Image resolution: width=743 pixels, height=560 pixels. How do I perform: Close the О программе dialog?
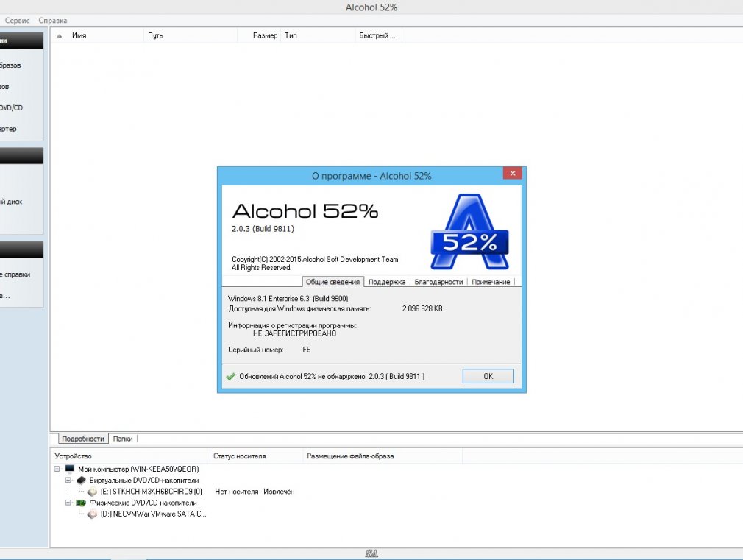click(512, 173)
